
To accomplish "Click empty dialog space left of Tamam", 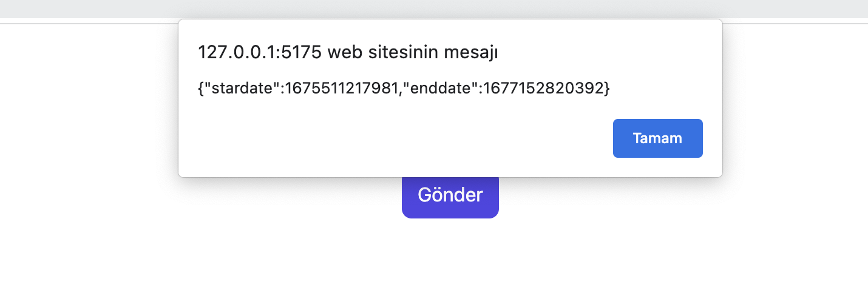I will tap(395, 138).
